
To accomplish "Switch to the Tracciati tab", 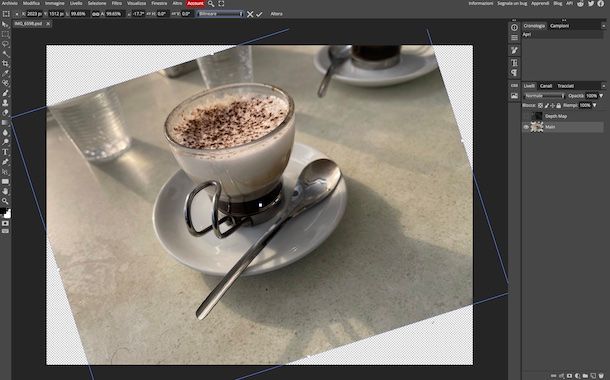I will pos(566,86).
